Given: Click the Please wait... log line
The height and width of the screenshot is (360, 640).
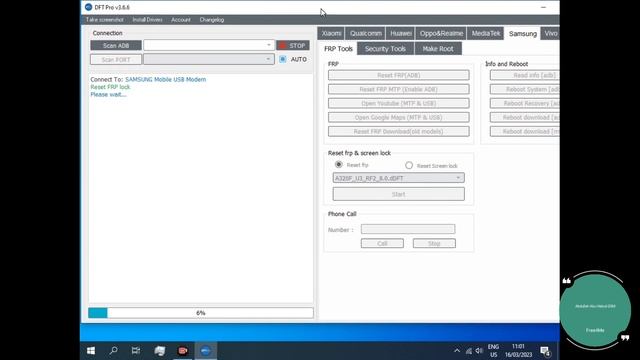Looking at the screenshot, I should [108, 94].
